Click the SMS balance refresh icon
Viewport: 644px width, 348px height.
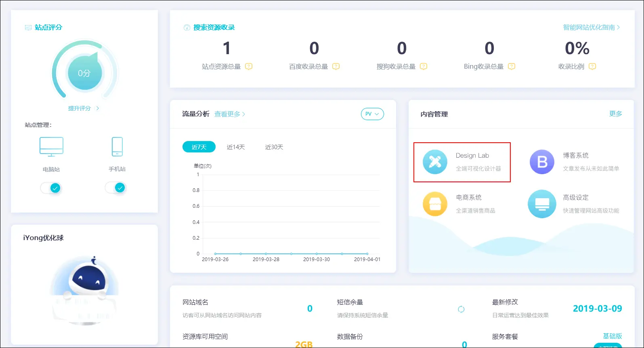pyautogui.click(x=461, y=309)
